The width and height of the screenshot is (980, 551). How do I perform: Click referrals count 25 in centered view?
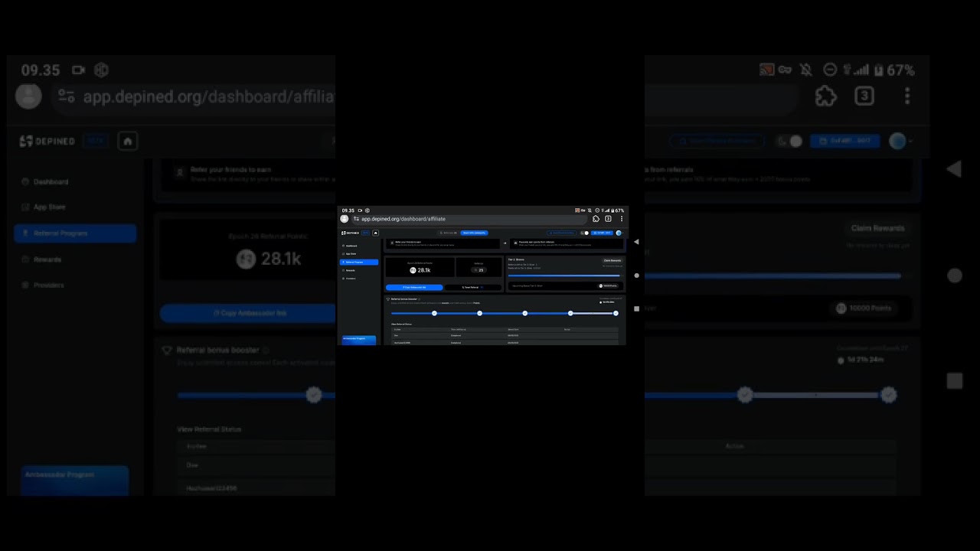[x=479, y=270]
